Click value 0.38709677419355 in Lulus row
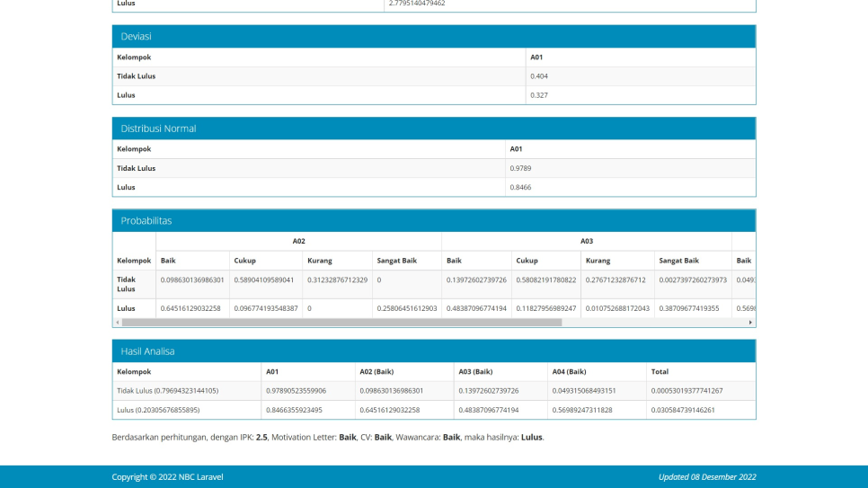The width and height of the screenshot is (868, 488). coord(688,308)
